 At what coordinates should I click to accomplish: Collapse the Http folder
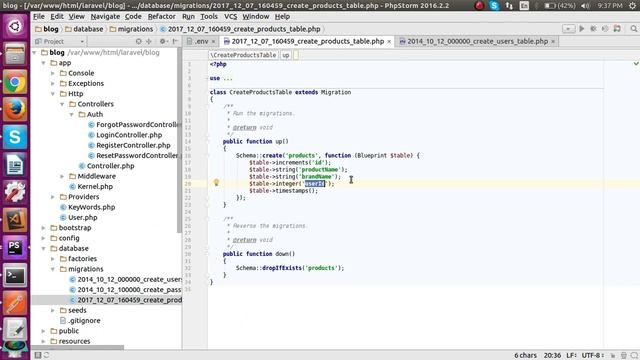pos(53,94)
